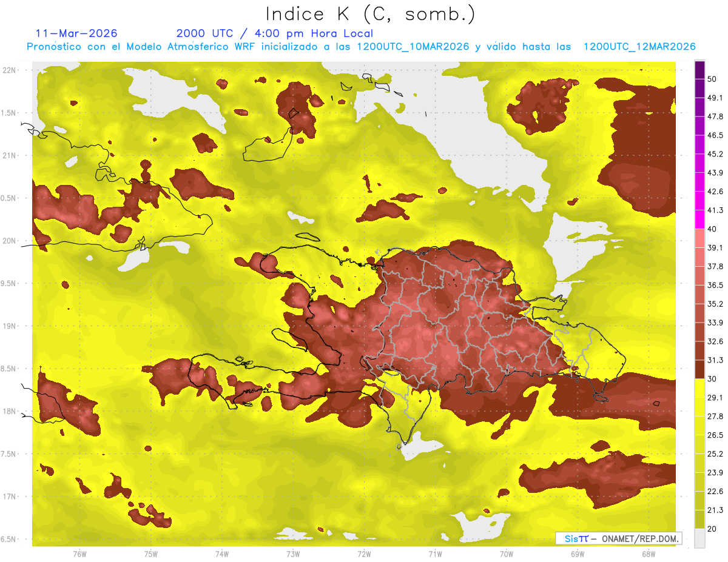Click the colorbar value 45.2
The height and width of the screenshot is (562, 728).
coord(715,154)
